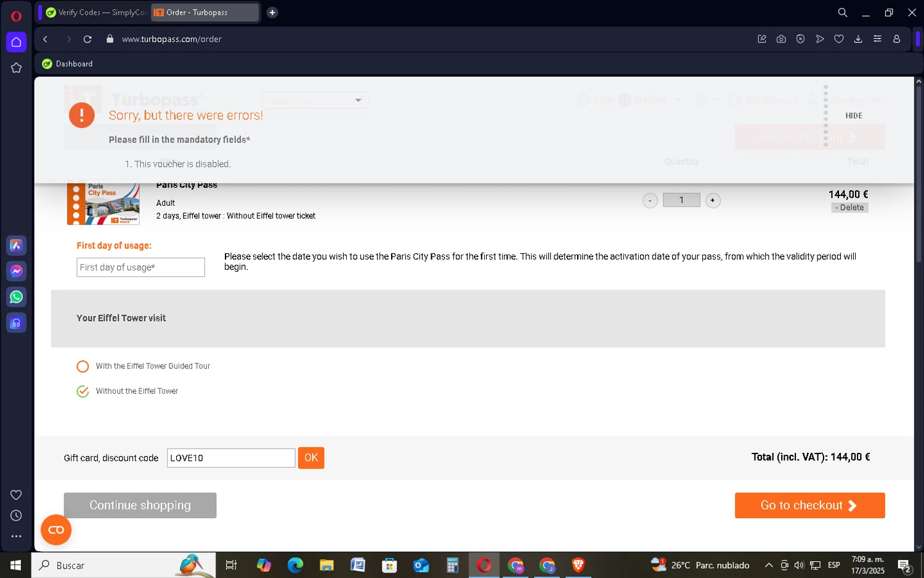Click the address bar URL
The image size is (924, 578).
point(172,39)
